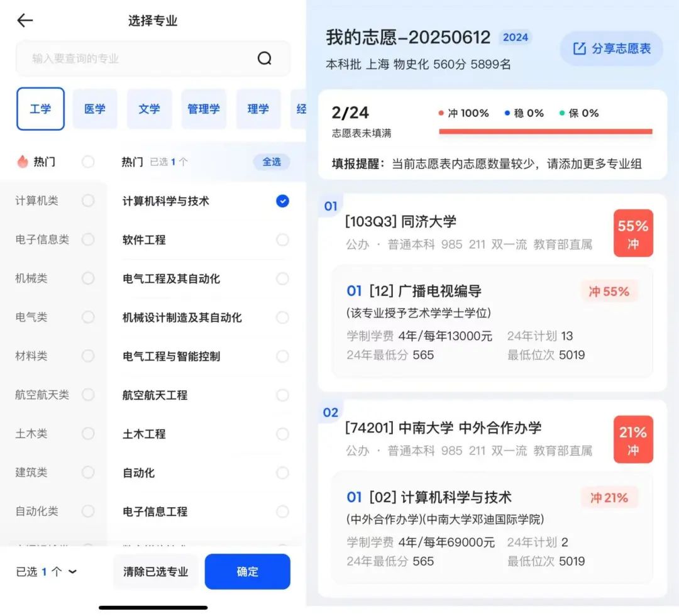Tap the 保 0% legend item
This screenshot has height=616, width=679.
click(x=579, y=113)
